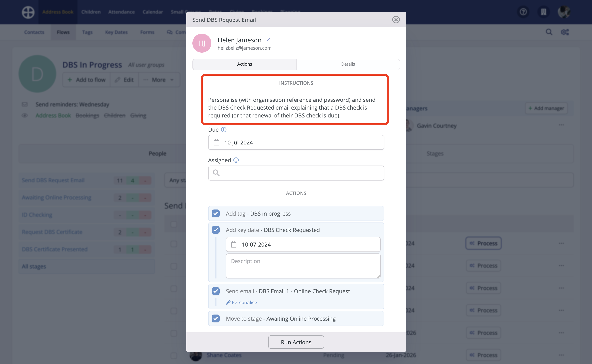Open the Tags tab
This screenshot has height=364, width=592.
pos(87,32)
